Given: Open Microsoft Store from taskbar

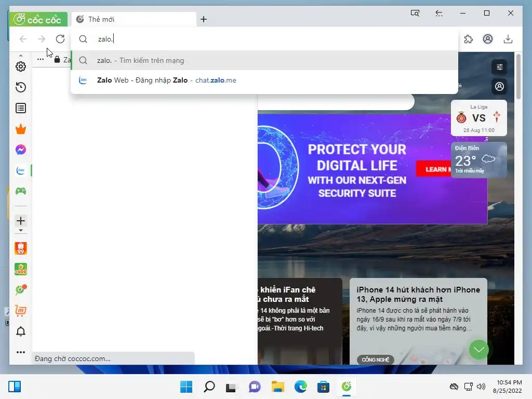Looking at the screenshot, I should coord(323,387).
